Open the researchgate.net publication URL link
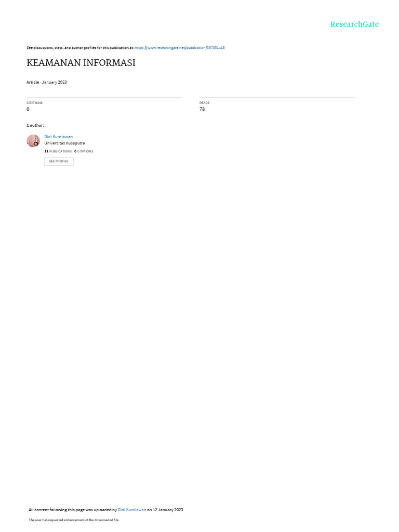This screenshot has width=399, height=532. (179, 48)
